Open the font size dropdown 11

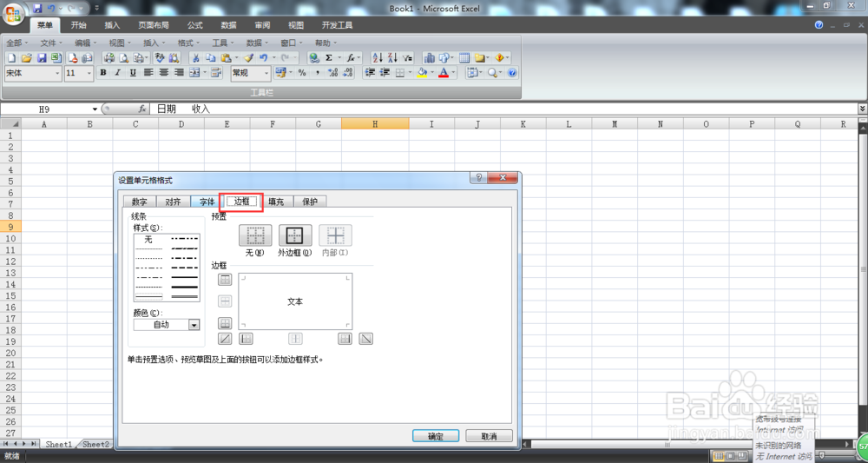pyautogui.click(x=79, y=73)
